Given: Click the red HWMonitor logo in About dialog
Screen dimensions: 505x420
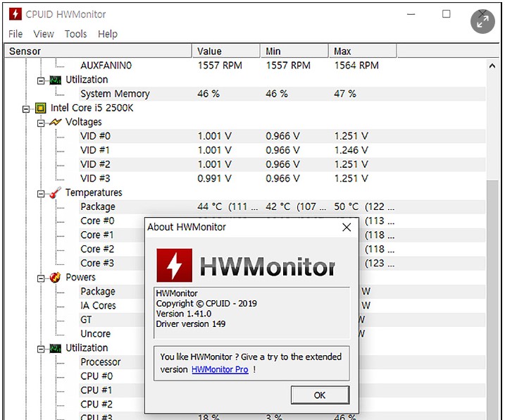Looking at the screenshot, I should point(174,265).
